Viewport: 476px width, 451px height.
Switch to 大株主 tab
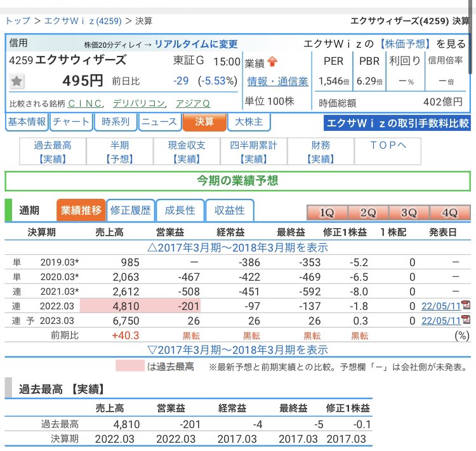[x=249, y=122]
